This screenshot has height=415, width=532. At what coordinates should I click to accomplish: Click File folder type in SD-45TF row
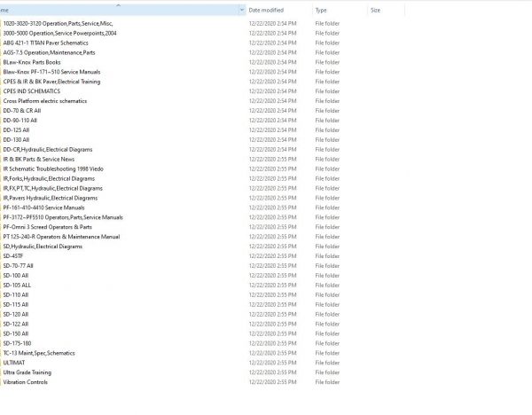pyautogui.click(x=327, y=256)
